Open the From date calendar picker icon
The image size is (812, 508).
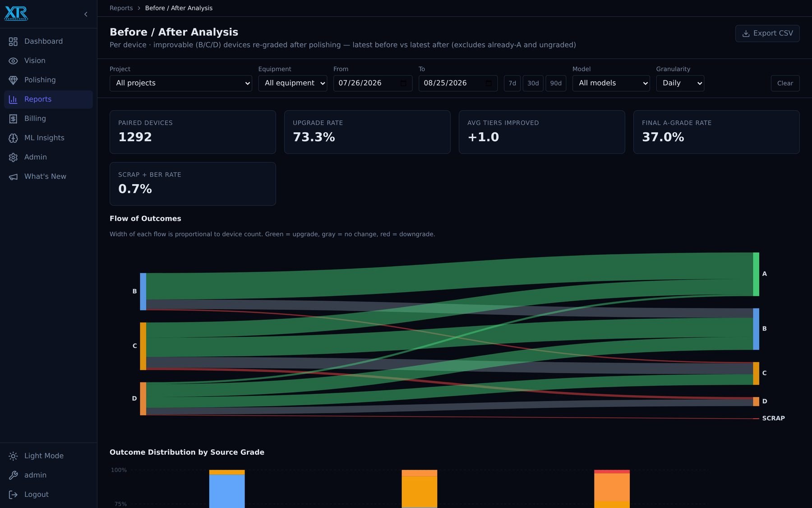coord(403,83)
